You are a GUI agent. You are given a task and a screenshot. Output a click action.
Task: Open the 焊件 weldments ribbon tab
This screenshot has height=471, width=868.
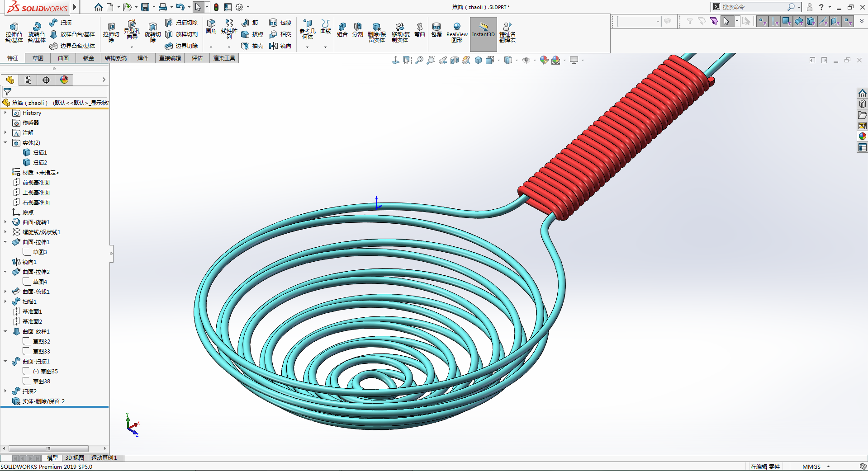click(x=143, y=58)
